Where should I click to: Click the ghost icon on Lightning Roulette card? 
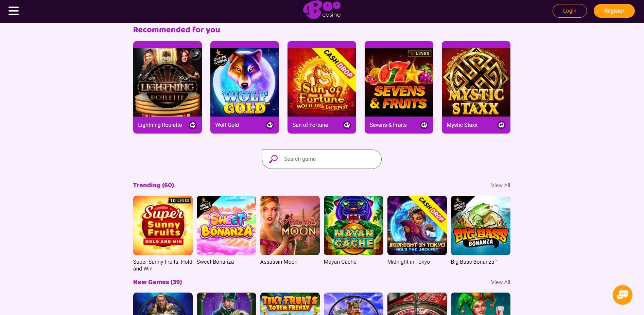tap(193, 125)
